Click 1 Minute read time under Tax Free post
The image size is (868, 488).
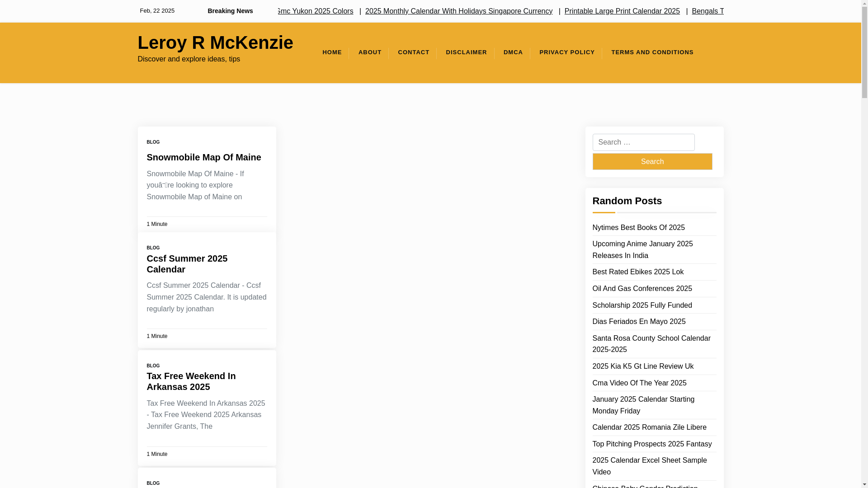[157, 454]
